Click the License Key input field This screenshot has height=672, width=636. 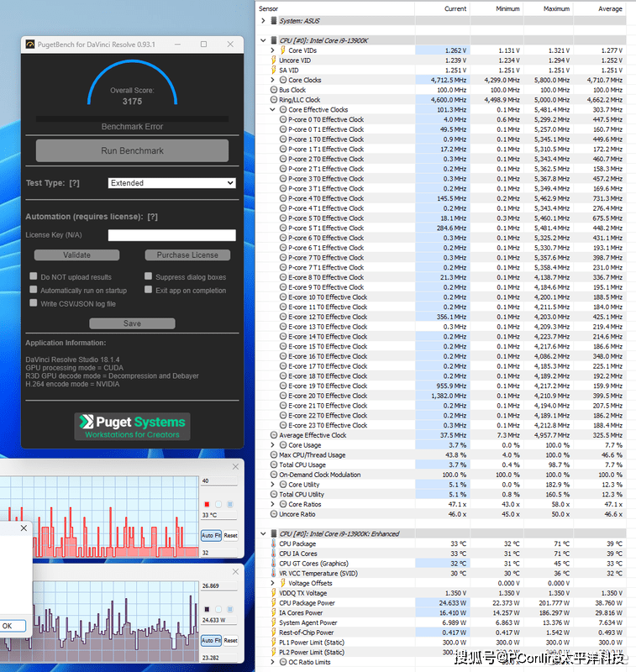tap(171, 236)
